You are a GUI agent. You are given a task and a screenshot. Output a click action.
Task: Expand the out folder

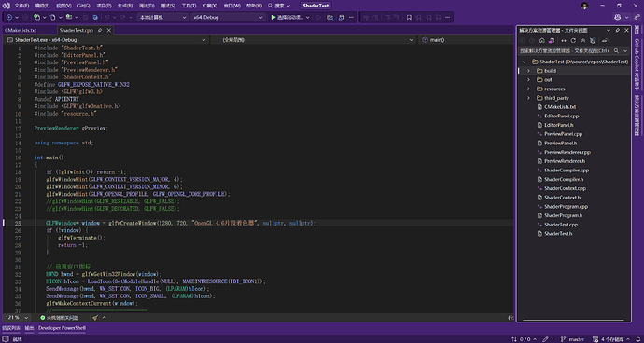click(528, 79)
